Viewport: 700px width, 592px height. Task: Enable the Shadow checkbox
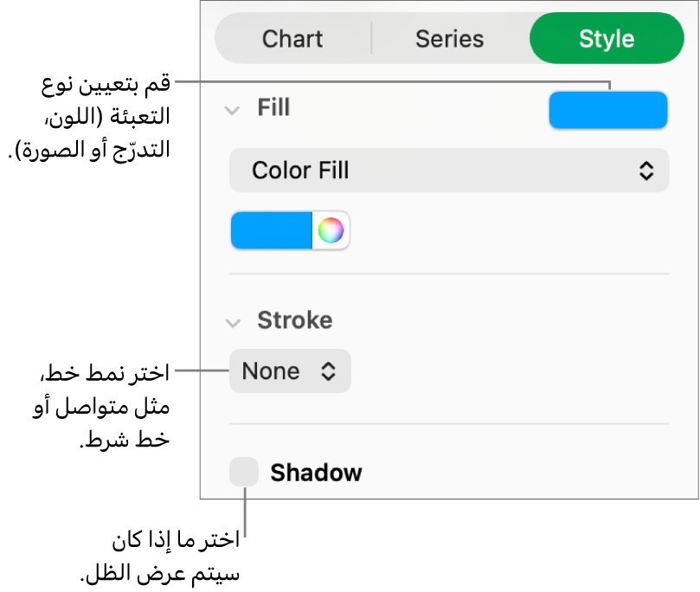point(244,473)
